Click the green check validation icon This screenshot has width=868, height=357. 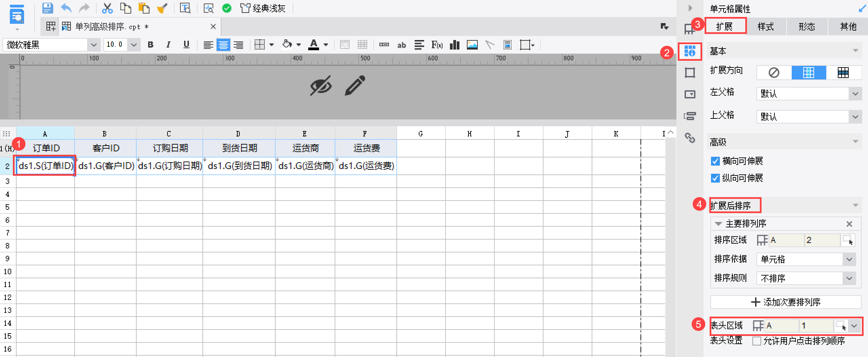click(x=227, y=8)
